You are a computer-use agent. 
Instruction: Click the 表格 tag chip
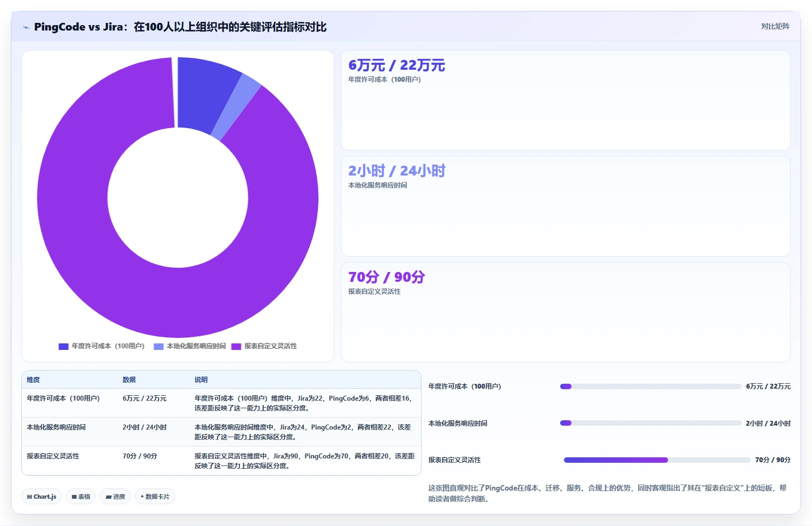pos(81,497)
